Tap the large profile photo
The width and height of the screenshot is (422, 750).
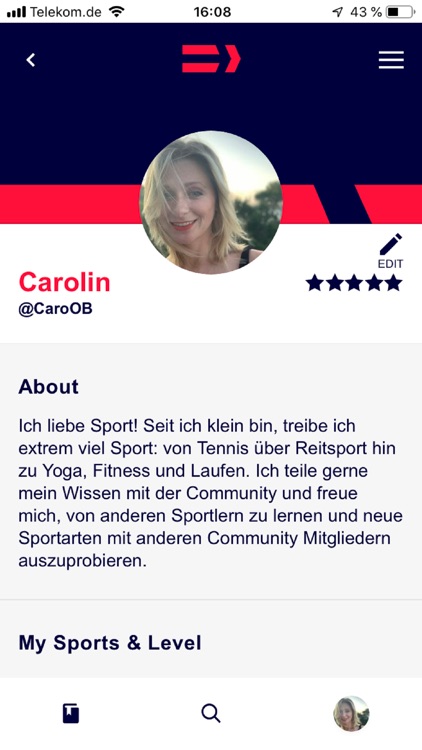pyautogui.click(x=211, y=202)
